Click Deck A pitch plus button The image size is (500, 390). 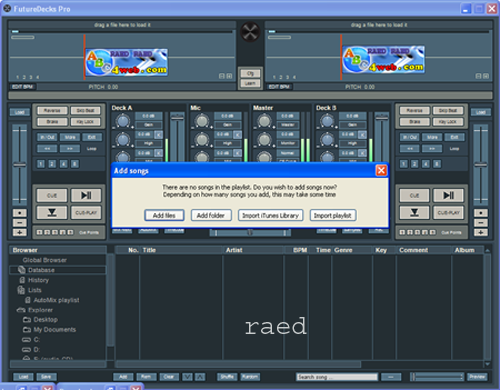coord(19,232)
